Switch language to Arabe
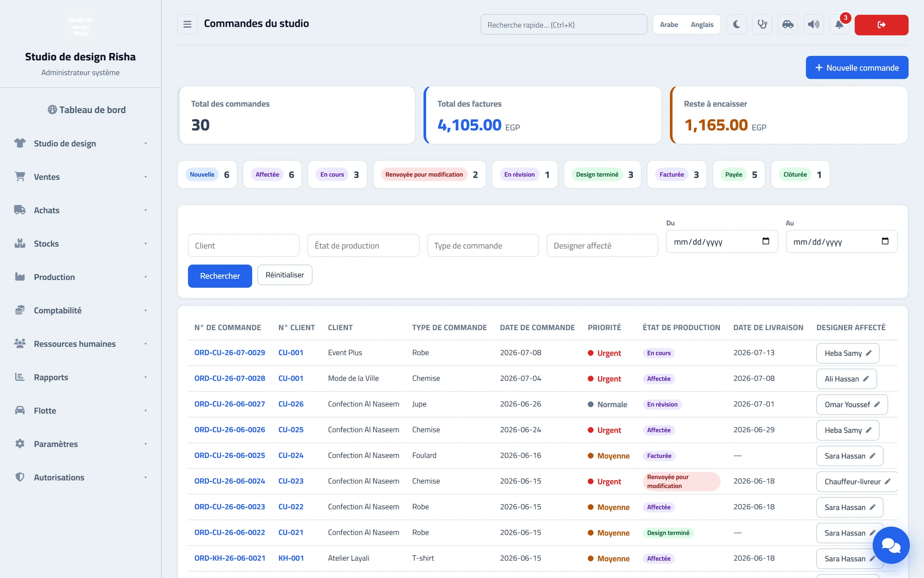Screen dimensions: 924x578 [669, 25]
